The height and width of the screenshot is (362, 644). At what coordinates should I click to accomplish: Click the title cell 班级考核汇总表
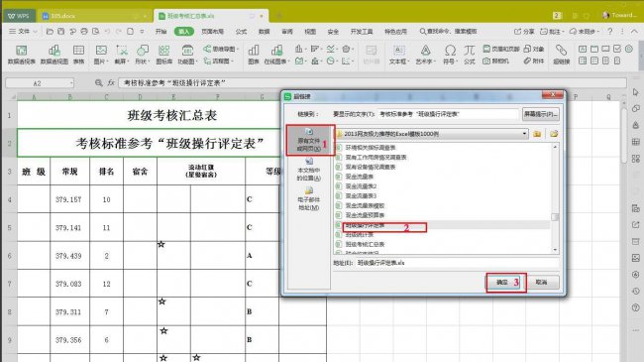click(171, 116)
